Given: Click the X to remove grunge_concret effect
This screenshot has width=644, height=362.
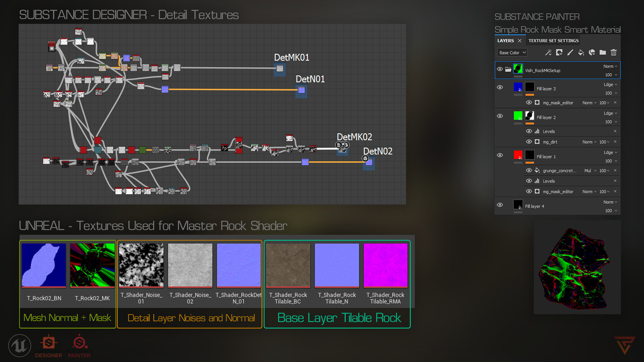Looking at the screenshot, I should click(615, 171).
